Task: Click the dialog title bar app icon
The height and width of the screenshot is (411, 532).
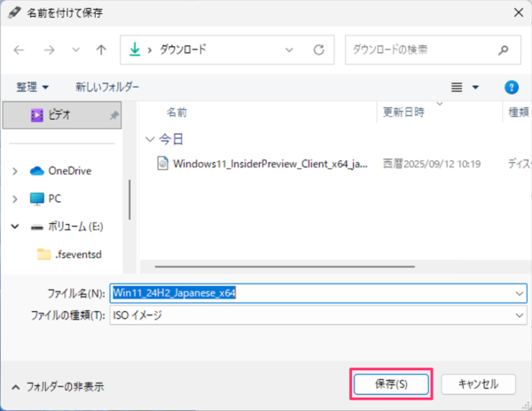Action: (x=14, y=13)
